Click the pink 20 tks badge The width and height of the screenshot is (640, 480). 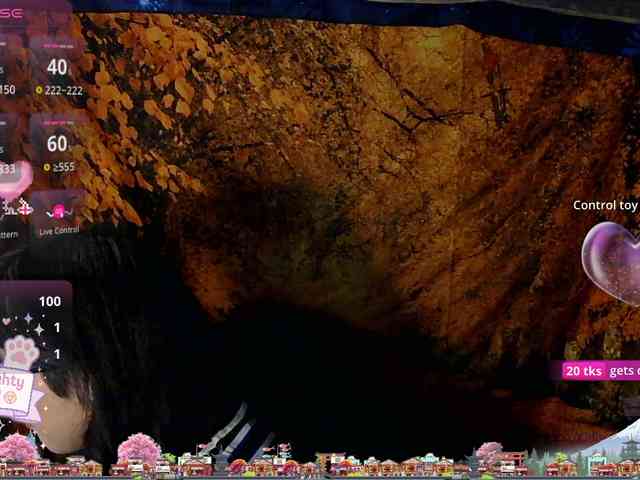(584, 371)
